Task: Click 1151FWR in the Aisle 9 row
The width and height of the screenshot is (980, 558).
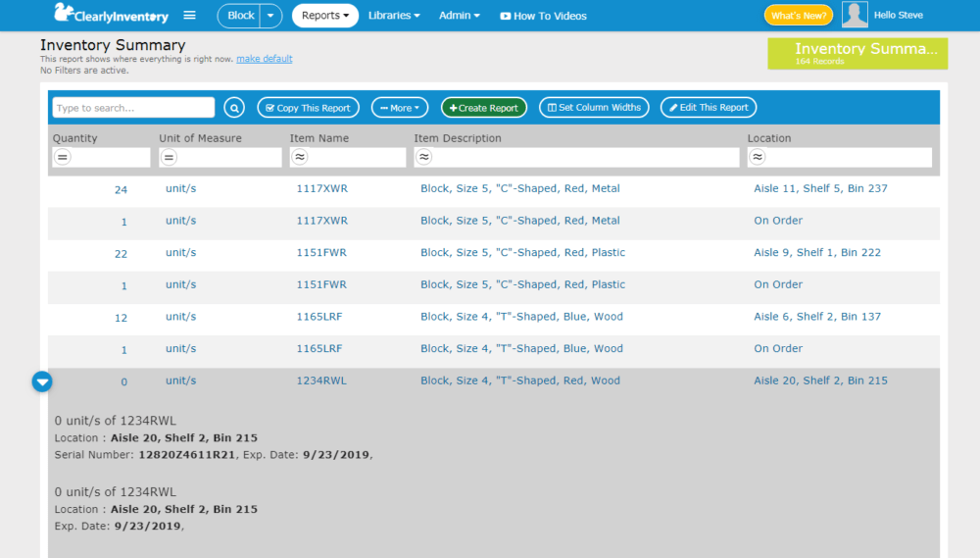Action: coord(321,253)
